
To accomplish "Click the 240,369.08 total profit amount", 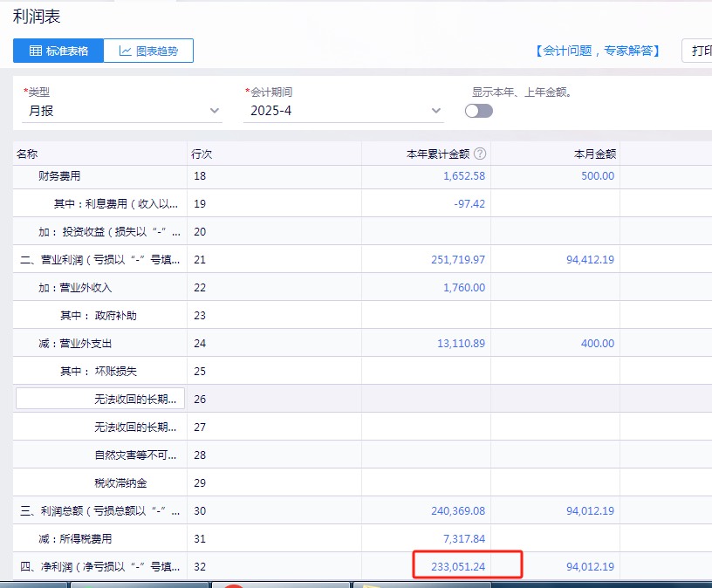I will click(x=458, y=511).
